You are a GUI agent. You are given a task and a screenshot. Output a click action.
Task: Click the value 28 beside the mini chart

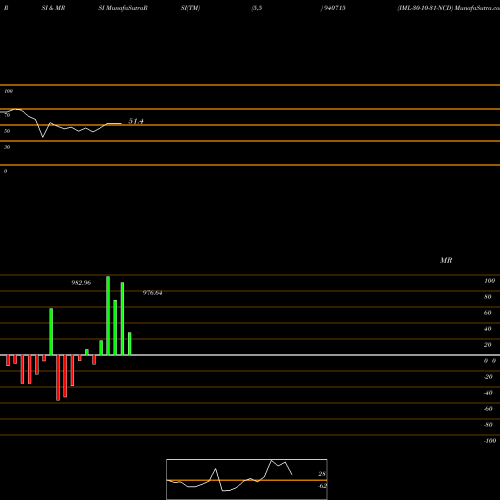322,474
